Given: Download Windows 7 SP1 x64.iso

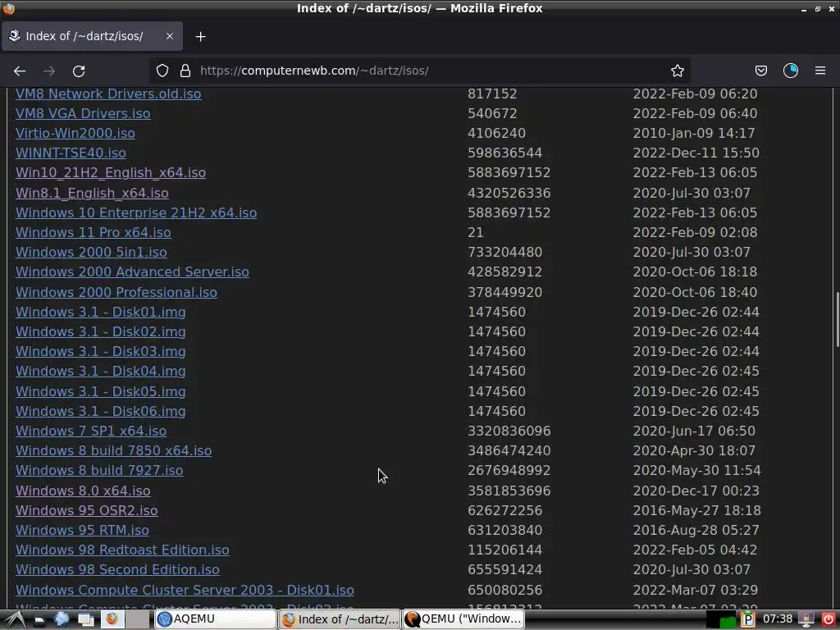Looking at the screenshot, I should tap(91, 431).
